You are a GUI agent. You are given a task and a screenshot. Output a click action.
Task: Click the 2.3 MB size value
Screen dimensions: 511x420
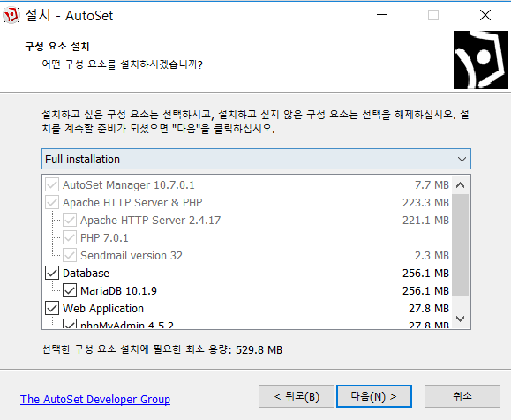pyautogui.click(x=432, y=256)
